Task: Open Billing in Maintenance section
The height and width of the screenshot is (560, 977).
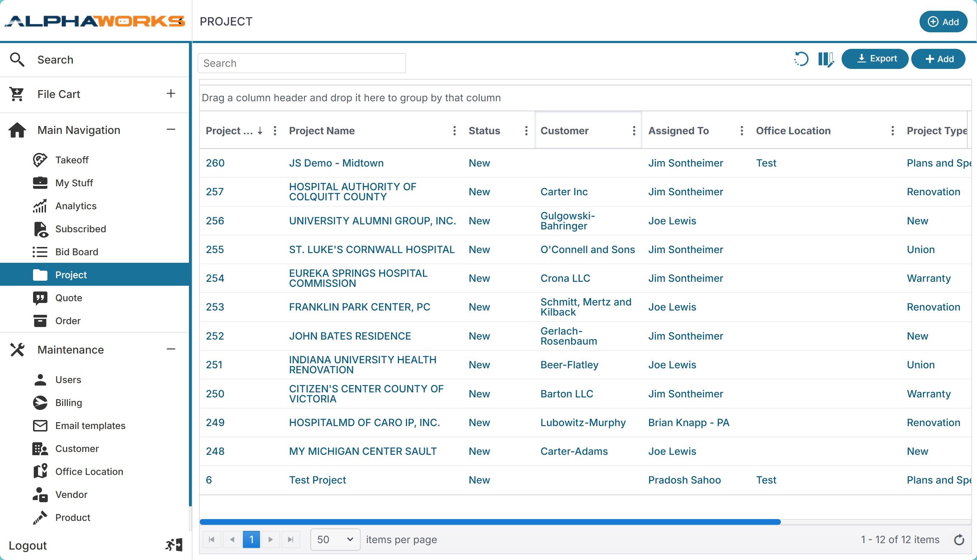Action: (69, 402)
